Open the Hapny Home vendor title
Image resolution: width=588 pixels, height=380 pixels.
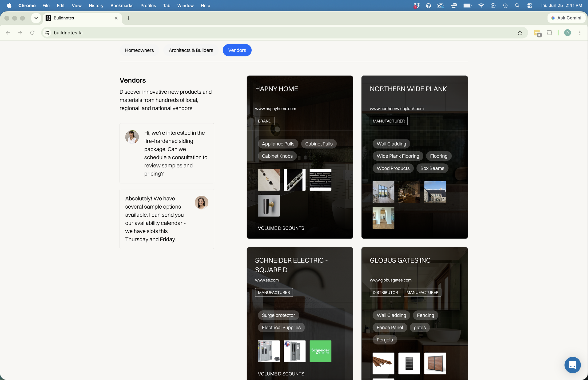pyautogui.click(x=276, y=89)
